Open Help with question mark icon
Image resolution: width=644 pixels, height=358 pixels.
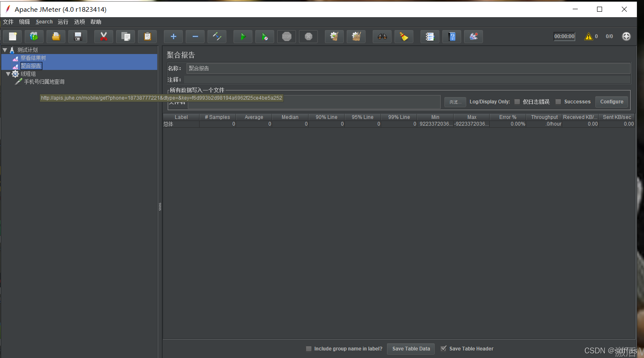(452, 36)
